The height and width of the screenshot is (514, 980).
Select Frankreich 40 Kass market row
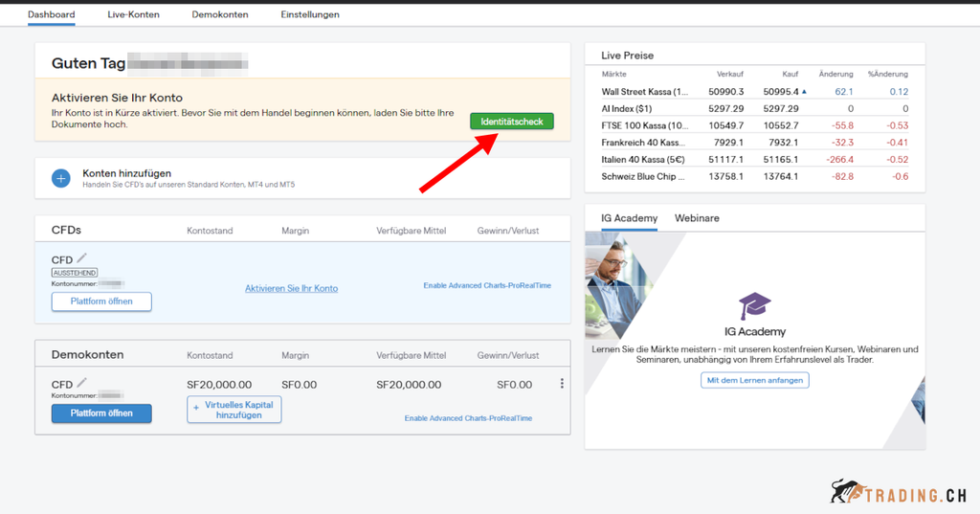[x=755, y=142]
